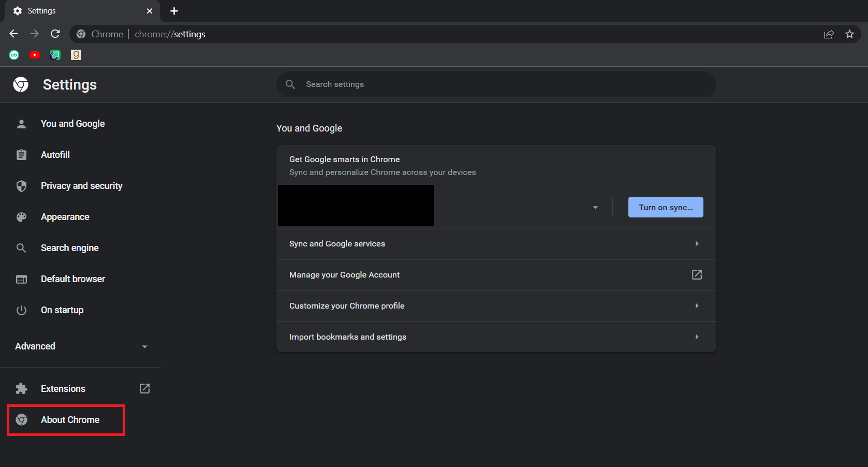Open the Goodreads 'g' bookmark
The image size is (868, 467).
(x=76, y=55)
